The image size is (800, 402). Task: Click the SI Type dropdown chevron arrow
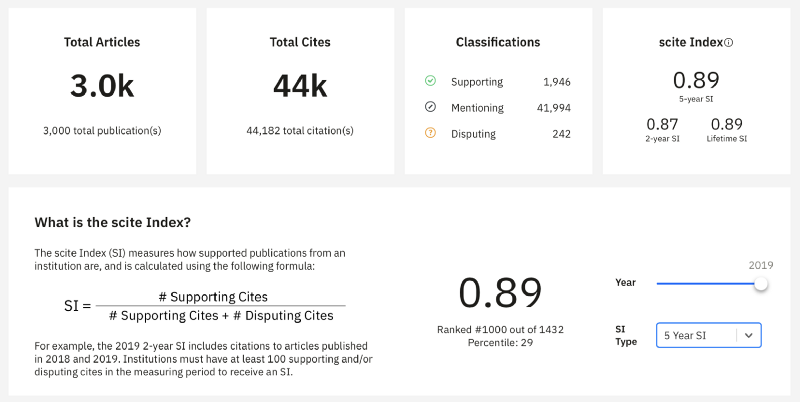(747, 335)
